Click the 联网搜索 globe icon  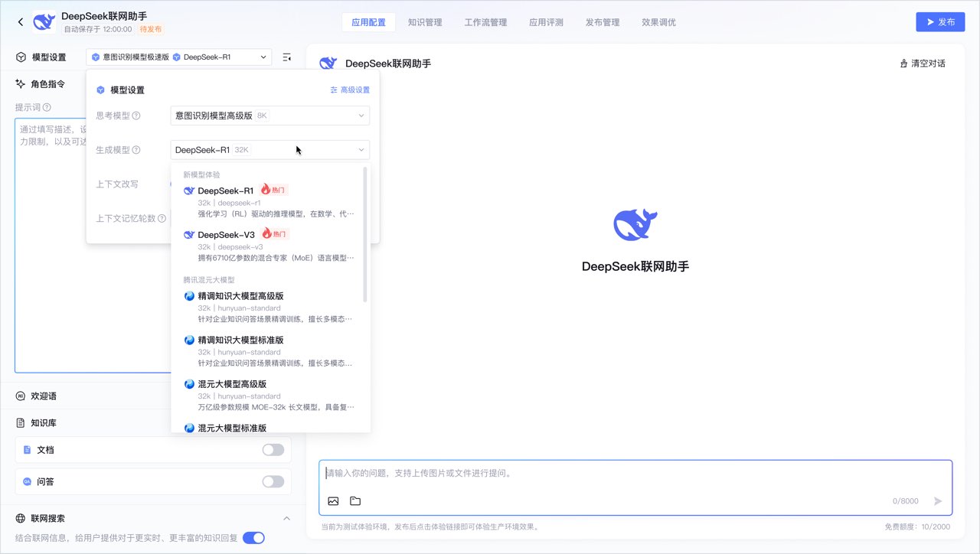coord(21,518)
